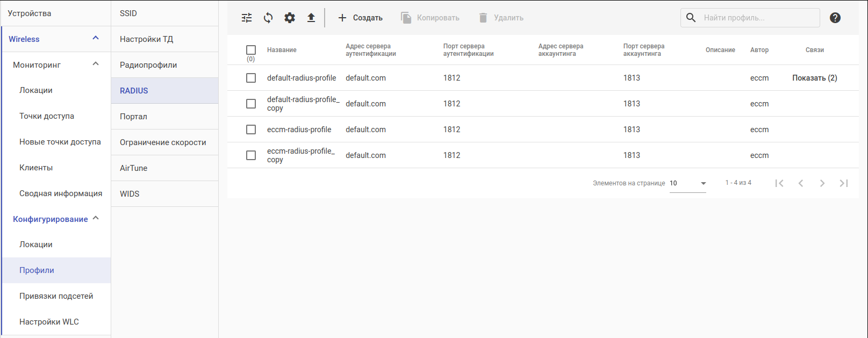
Task: Go to the next page arrow
Action: [822, 183]
